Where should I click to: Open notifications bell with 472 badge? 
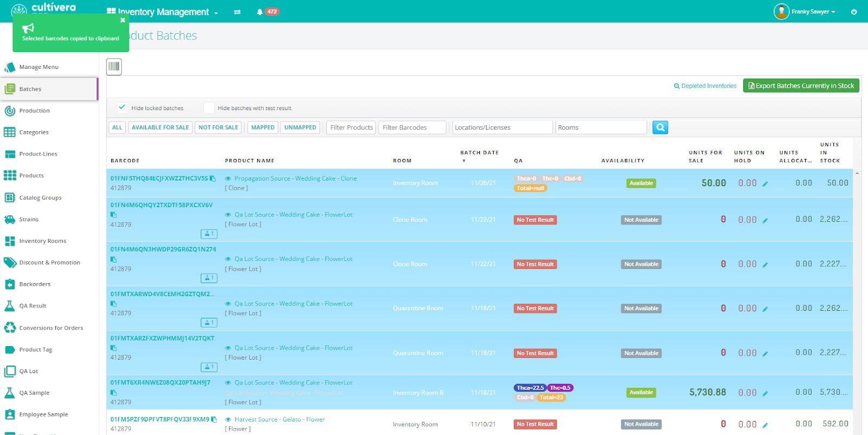pos(267,11)
